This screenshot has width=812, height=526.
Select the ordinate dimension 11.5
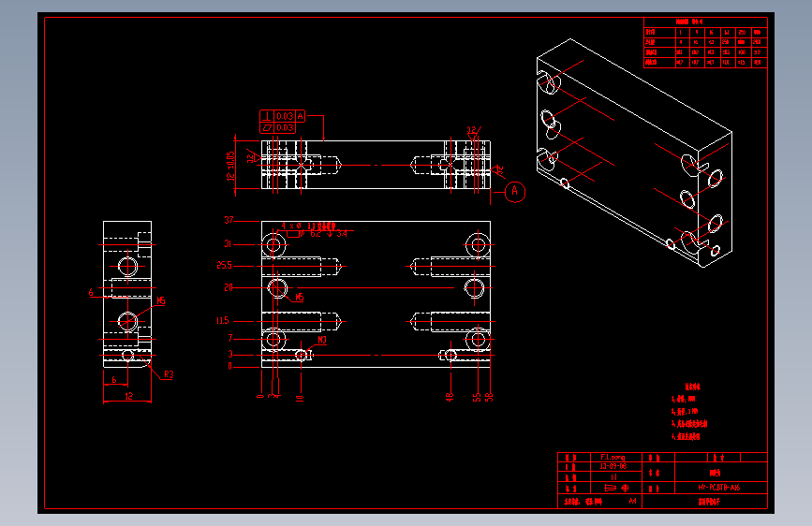223,320
